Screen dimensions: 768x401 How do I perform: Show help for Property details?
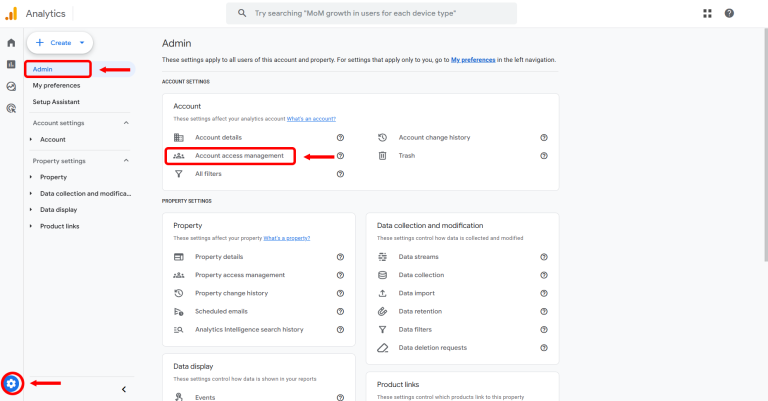click(340, 257)
